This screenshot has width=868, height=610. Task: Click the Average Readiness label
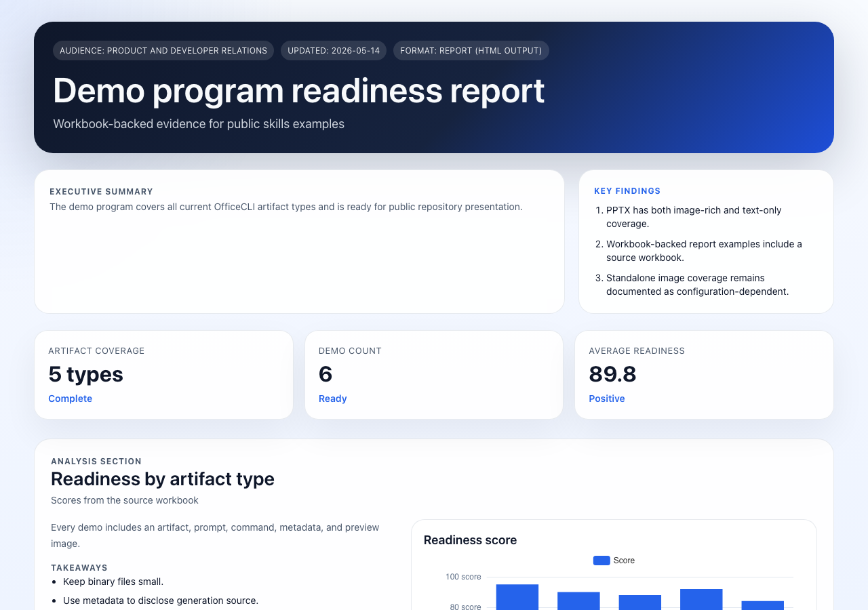pos(637,351)
